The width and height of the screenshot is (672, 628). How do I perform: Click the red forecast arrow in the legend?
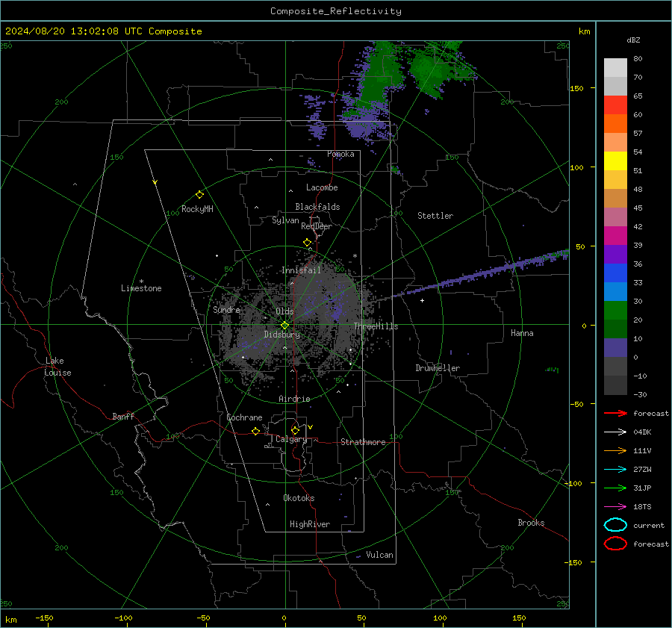[x=615, y=413]
